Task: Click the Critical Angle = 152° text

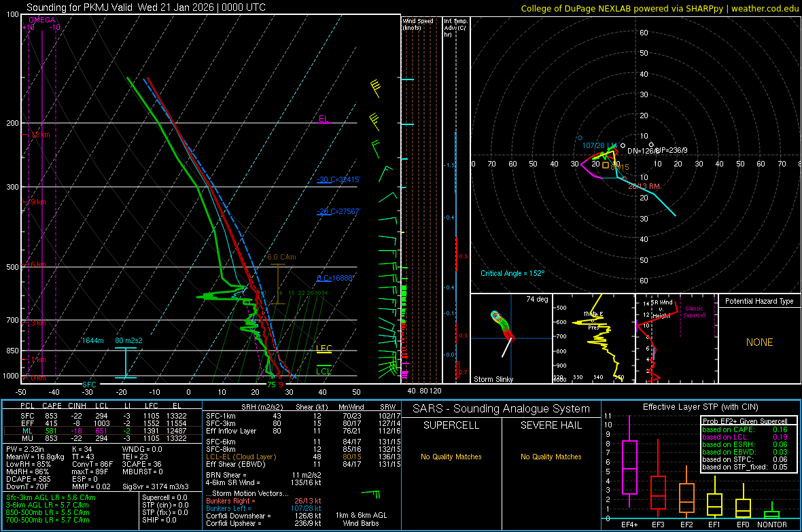Action: 512,273
